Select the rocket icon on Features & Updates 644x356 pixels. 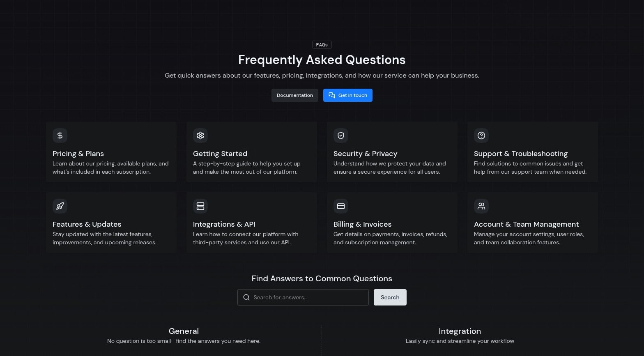click(x=60, y=206)
